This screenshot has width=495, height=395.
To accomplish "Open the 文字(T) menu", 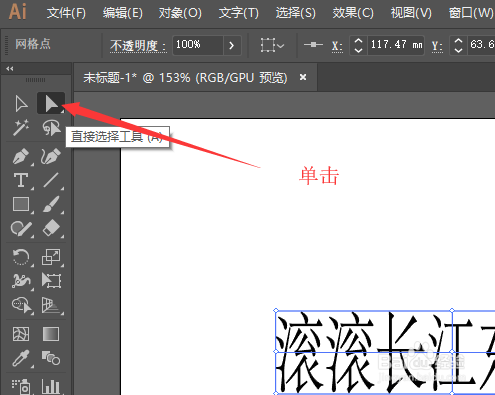I will [x=238, y=13].
